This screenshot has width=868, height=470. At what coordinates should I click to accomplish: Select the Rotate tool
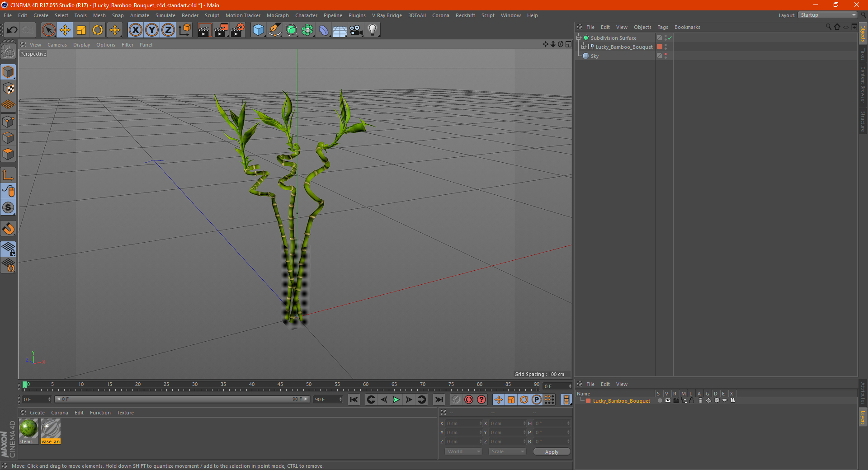coord(98,30)
